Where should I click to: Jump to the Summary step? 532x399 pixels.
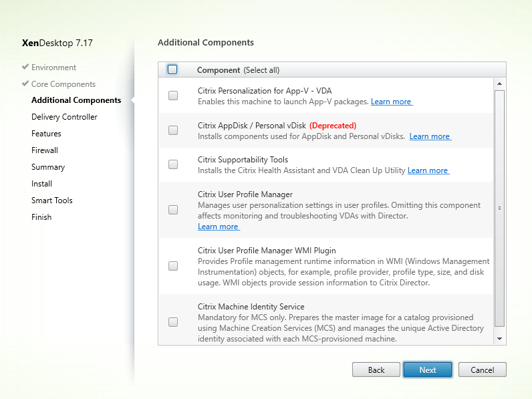pyautogui.click(x=48, y=167)
